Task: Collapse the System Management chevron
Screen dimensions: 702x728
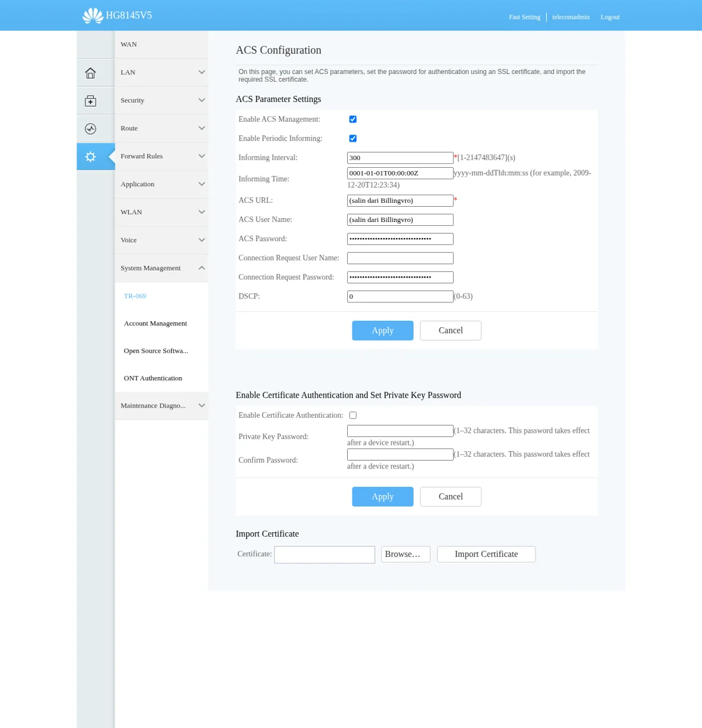Action: (x=202, y=268)
